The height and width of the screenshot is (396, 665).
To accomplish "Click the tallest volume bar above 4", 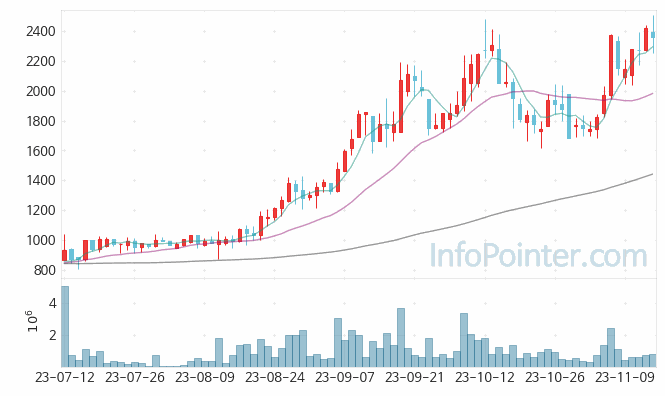I will pyautogui.click(x=65, y=326).
